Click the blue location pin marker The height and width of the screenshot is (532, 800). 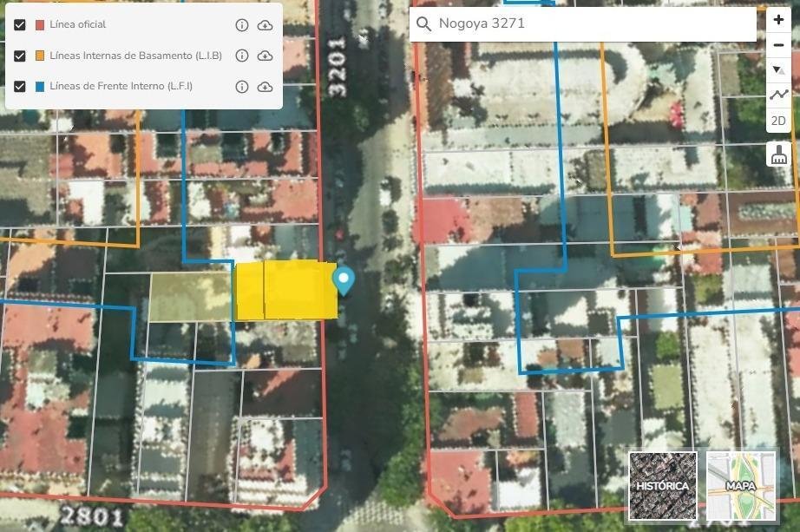(344, 281)
